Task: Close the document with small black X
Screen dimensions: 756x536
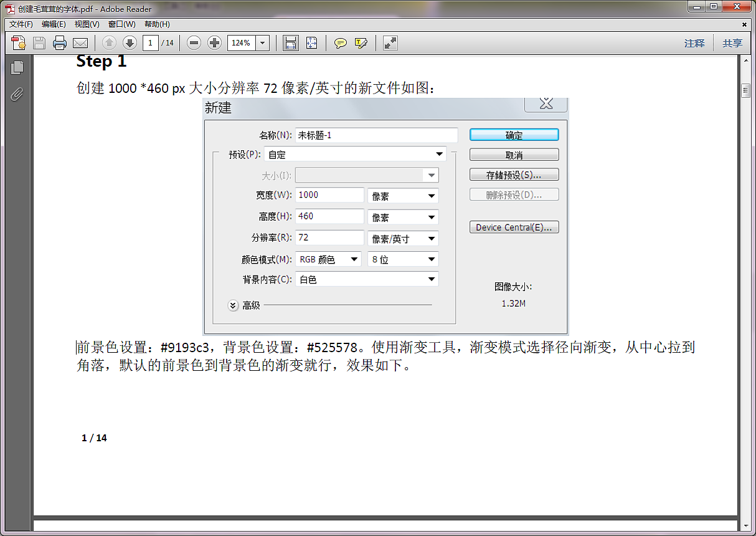Action: click(x=744, y=24)
